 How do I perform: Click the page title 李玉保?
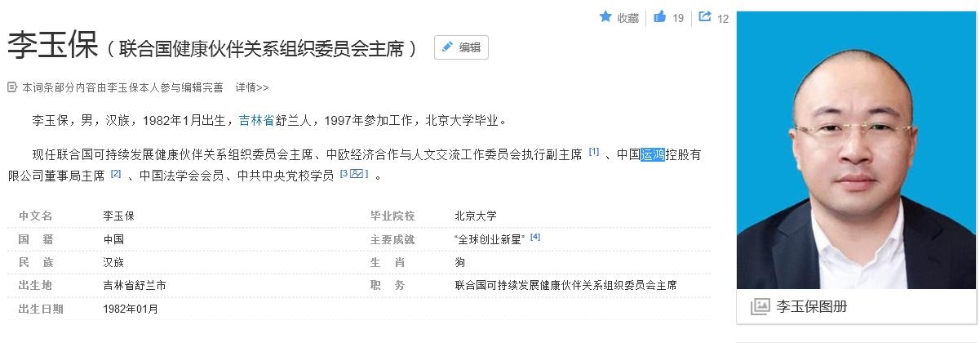(x=52, y=47)
